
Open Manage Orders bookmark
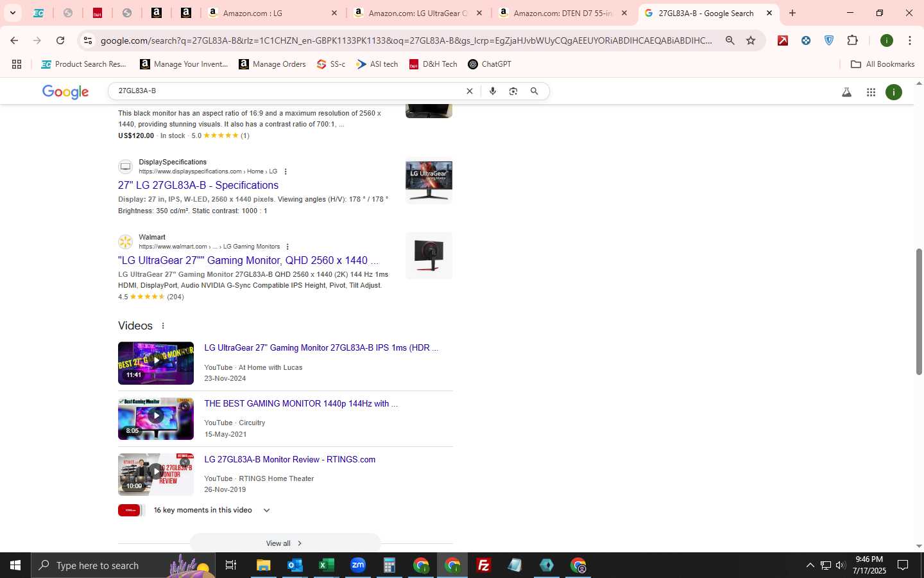(x=273, y=64)
